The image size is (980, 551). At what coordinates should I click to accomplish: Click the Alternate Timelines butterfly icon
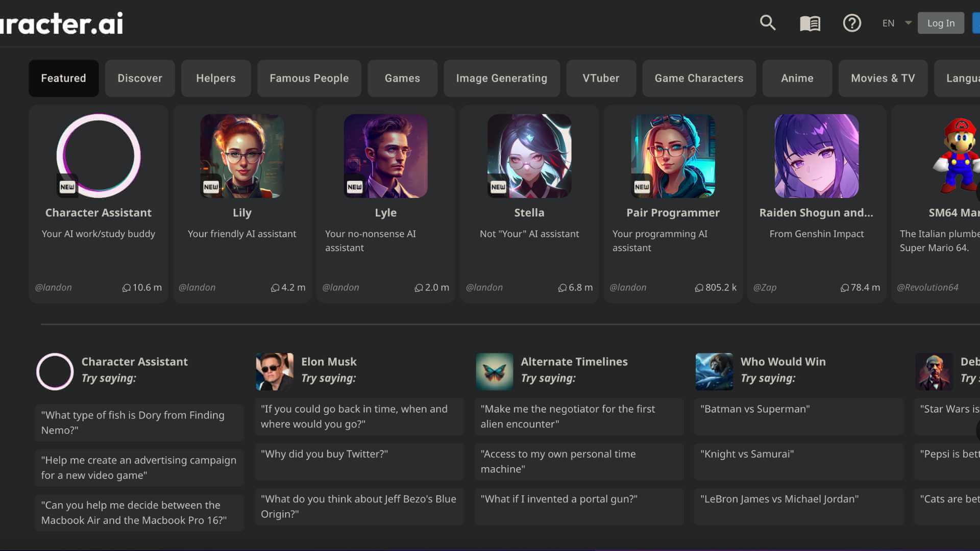pos(494,371)
